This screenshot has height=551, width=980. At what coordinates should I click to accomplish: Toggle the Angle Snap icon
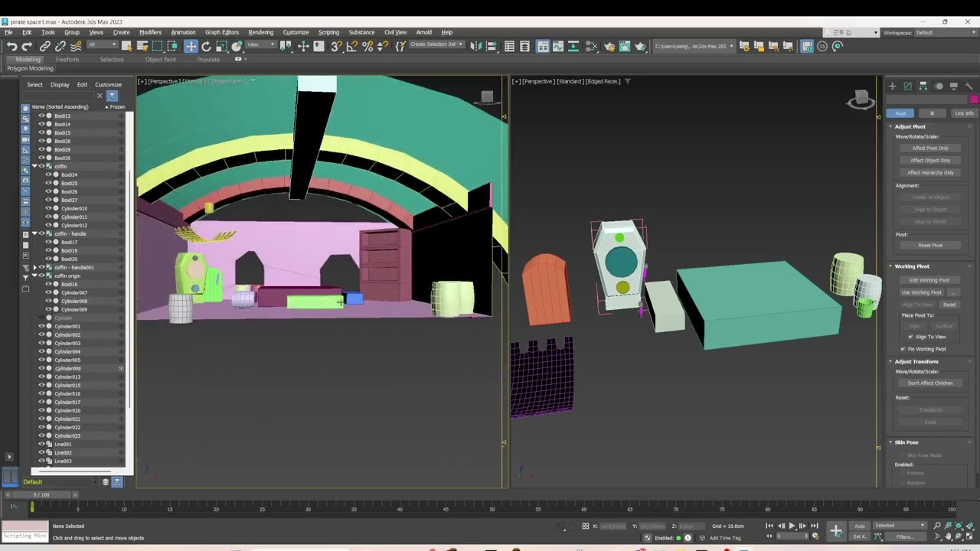coord(351,47)
